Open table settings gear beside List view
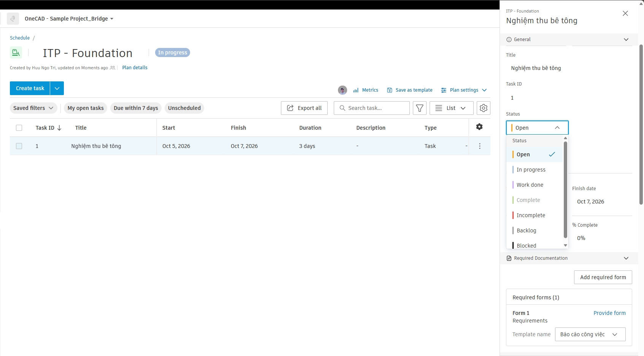Viewport: 644px width, 356px height. [484, 108]
